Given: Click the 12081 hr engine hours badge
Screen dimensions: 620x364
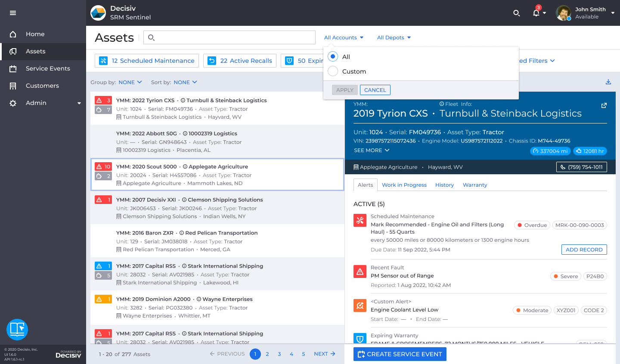Looking at the screenshot, I should [x=590, y=151].
